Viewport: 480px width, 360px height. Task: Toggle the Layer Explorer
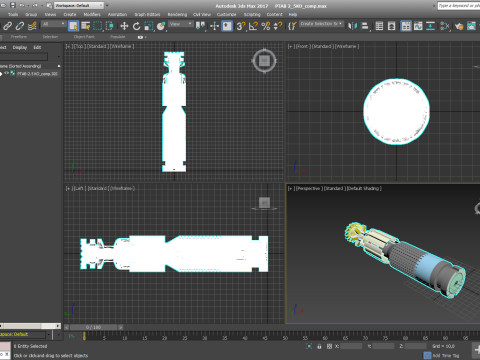pos(391,26)
